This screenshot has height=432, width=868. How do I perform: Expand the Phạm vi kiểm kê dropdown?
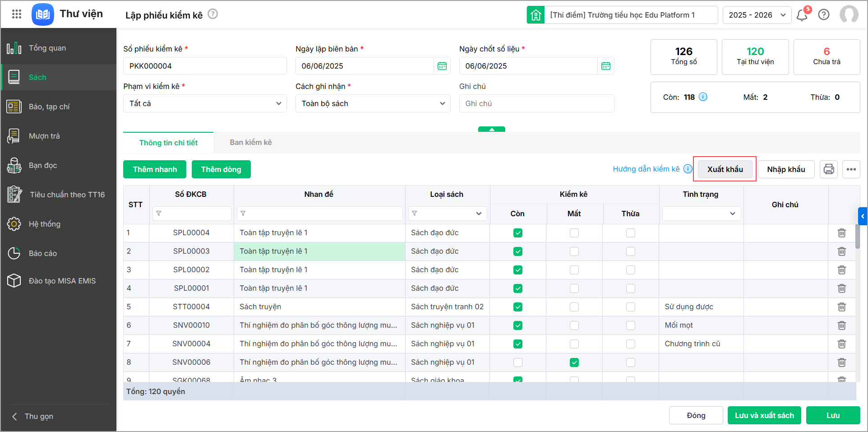[x=205, y=103]
